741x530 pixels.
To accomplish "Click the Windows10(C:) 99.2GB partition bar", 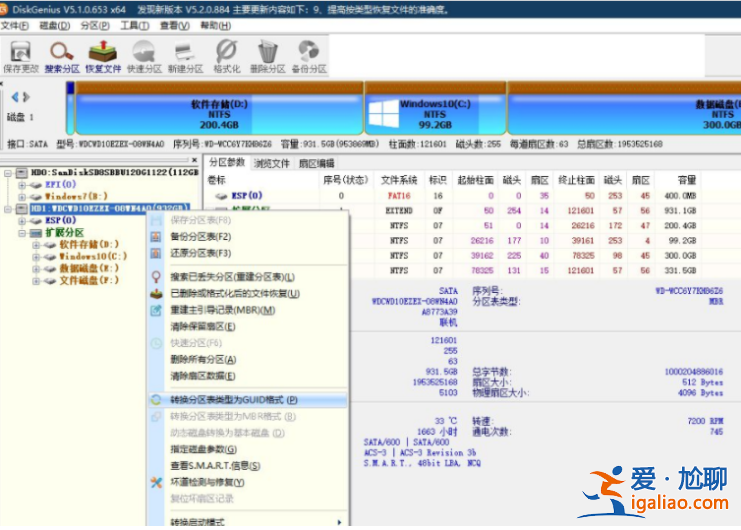I will [435, 108].
